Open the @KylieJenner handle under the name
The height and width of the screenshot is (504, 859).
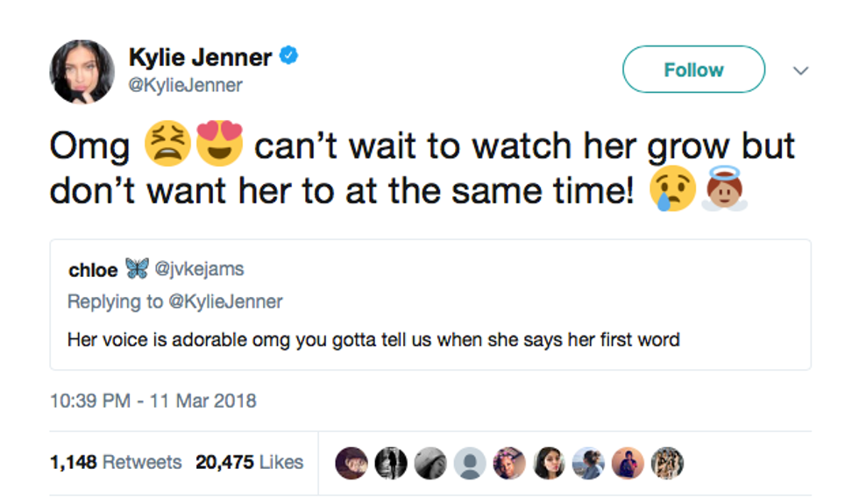coord(186,85)
